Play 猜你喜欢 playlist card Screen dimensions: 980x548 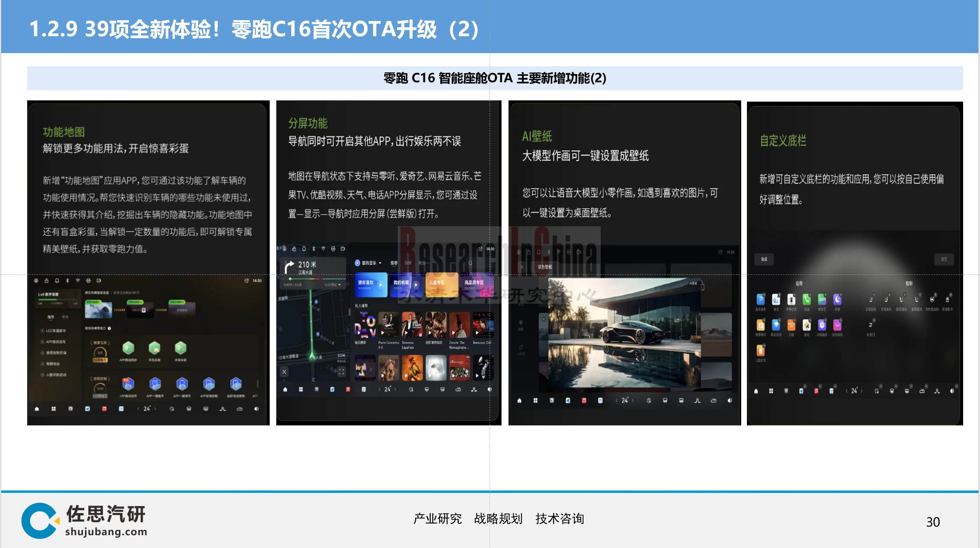pyautogui.click(x=371, y=284)
